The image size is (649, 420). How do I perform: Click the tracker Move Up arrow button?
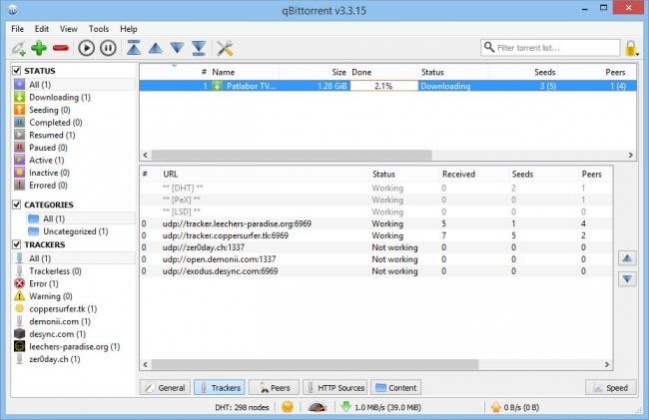tap(627, 259)
